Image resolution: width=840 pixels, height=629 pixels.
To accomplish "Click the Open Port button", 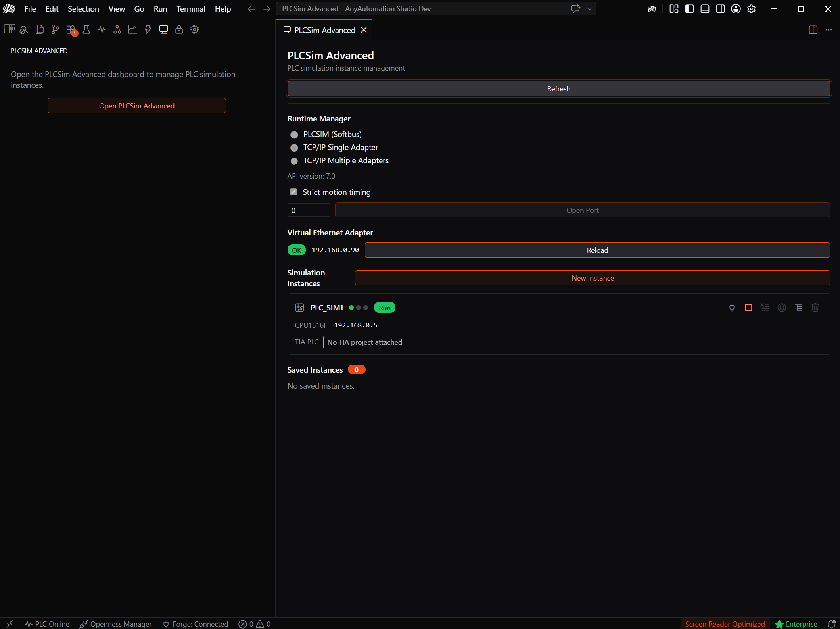I will point(582,210).
